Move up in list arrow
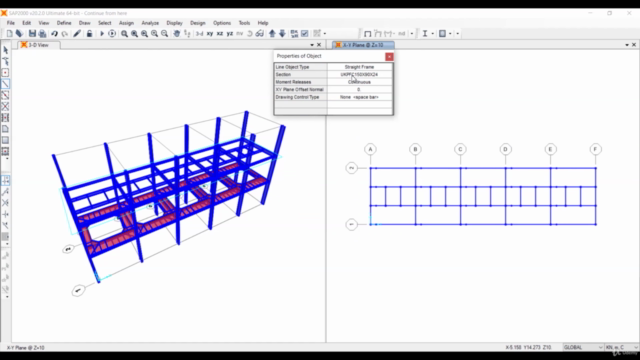Screen dimensions: 640x360 coord(272,33)
